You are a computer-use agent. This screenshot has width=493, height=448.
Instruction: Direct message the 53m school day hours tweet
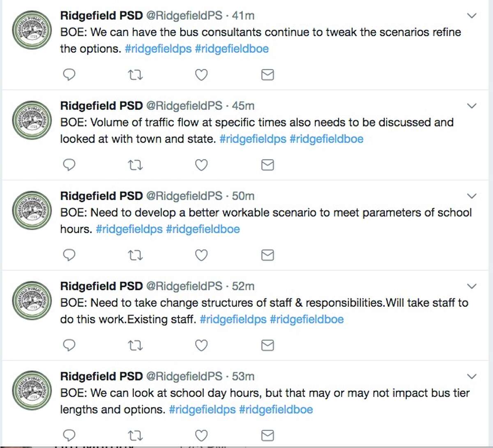(267, 436)
